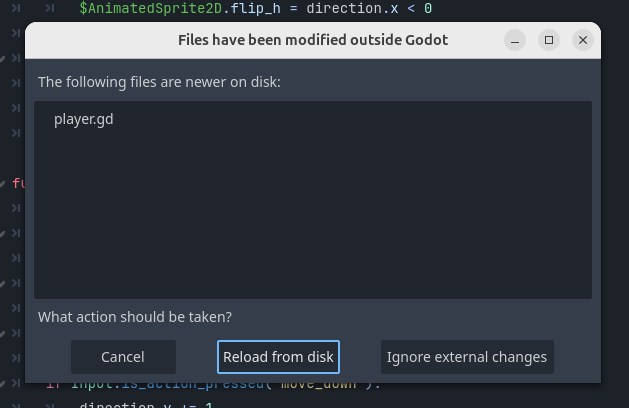Viewport: 629px width, 408px height.
Task: Close the modified files dialog
Action: click(582, 40)
